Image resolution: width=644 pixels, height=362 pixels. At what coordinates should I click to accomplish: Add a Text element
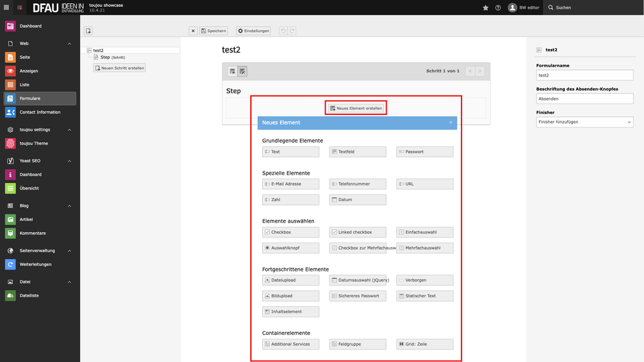(291, 152)
